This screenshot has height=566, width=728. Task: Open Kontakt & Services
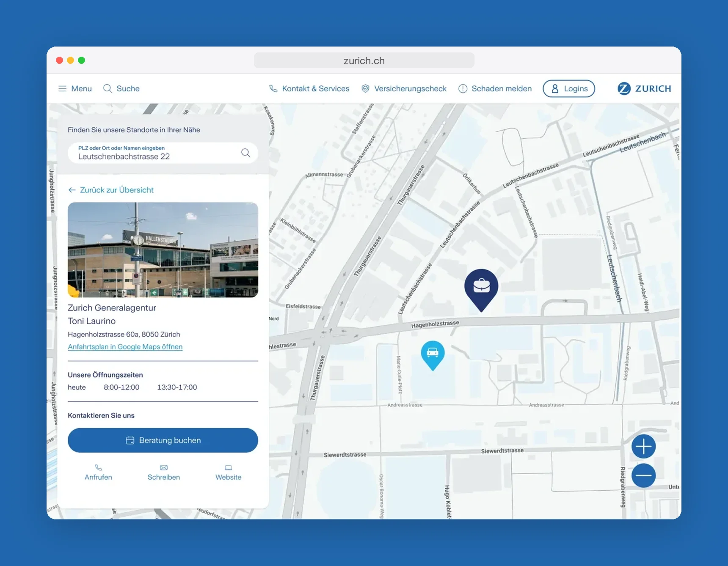309,88
